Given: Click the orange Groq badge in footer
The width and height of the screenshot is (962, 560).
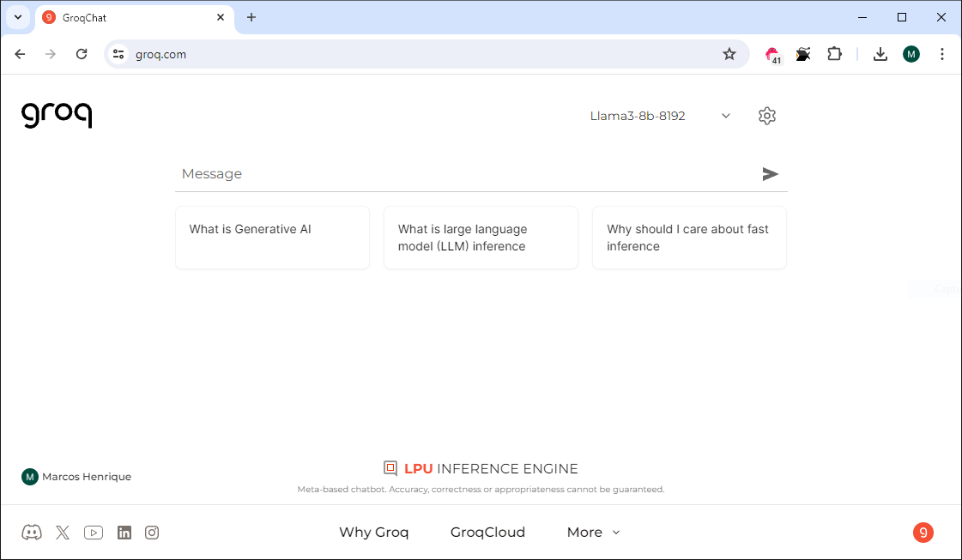Looking at the screenshot, I should pyautogui.click(x=923, y=533).
